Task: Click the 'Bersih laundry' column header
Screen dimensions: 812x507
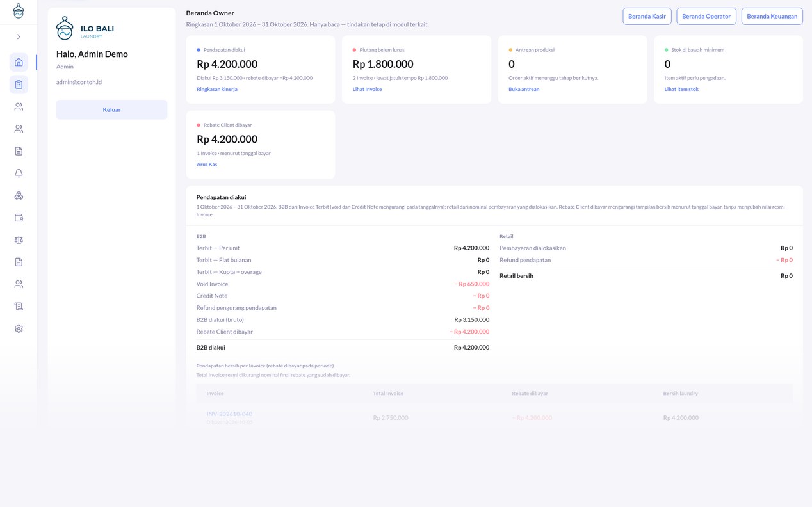Action: tap(680, 393)
